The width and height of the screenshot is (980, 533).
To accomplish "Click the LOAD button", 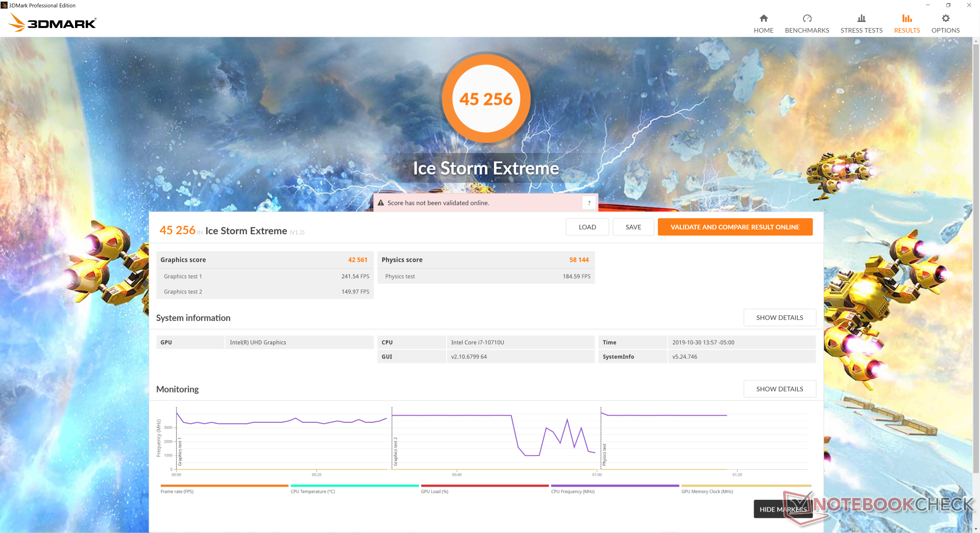I will coord(587,227).
